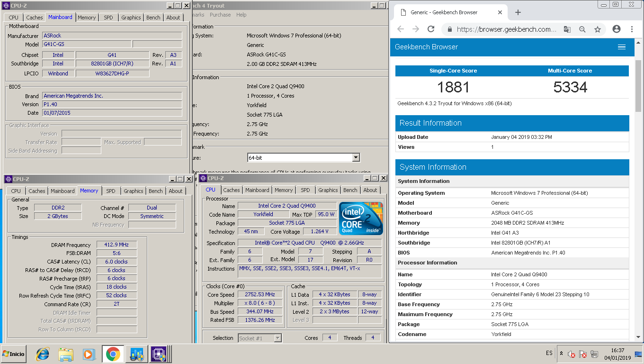644x364 pixels.
Task: Click the Chrome address bar URL
Action: click(x=506, y=29)
